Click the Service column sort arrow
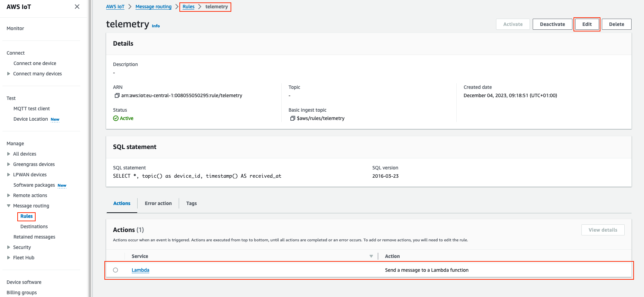 click(371, 256)
